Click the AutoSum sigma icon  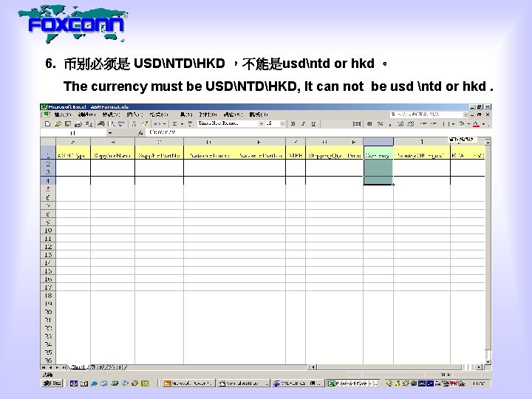click(x=174, y=124)
